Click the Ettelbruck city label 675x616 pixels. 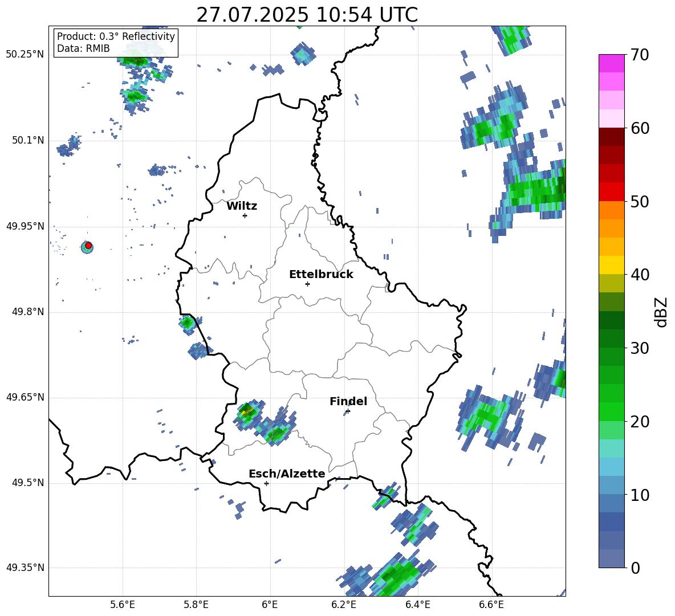click(321, 275)
